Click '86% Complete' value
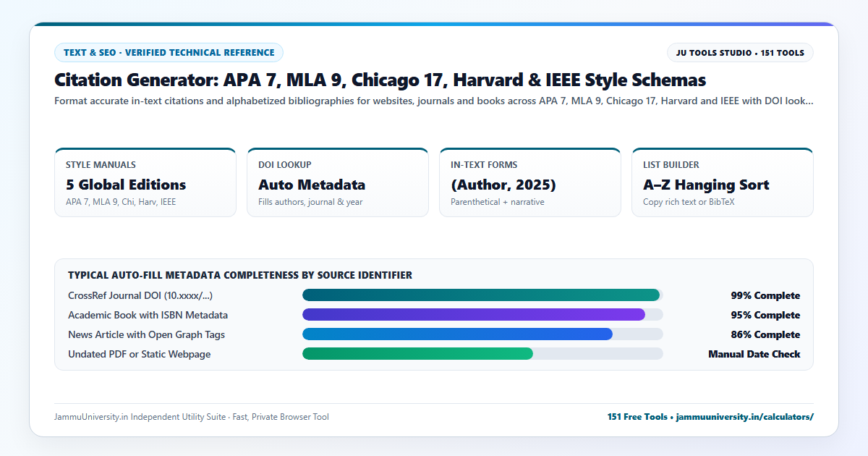The width and height of the screenshot is (868, 456). point(765,334)
